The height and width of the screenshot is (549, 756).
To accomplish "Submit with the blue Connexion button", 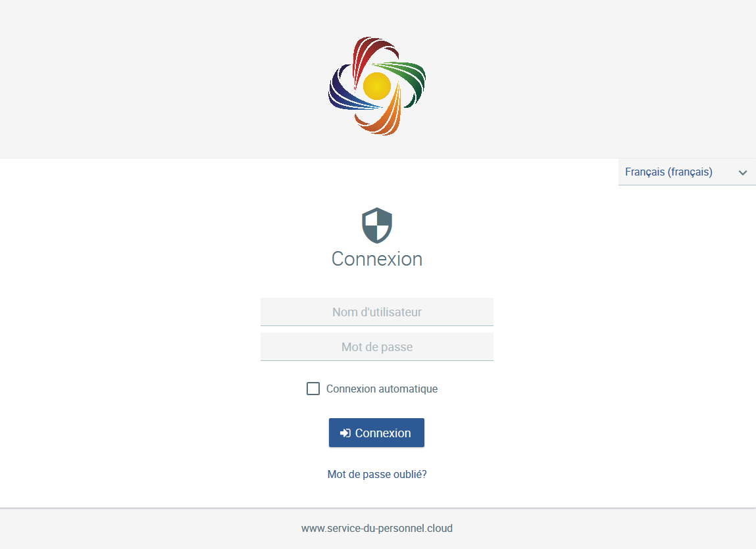I will (x=376, y=433).
